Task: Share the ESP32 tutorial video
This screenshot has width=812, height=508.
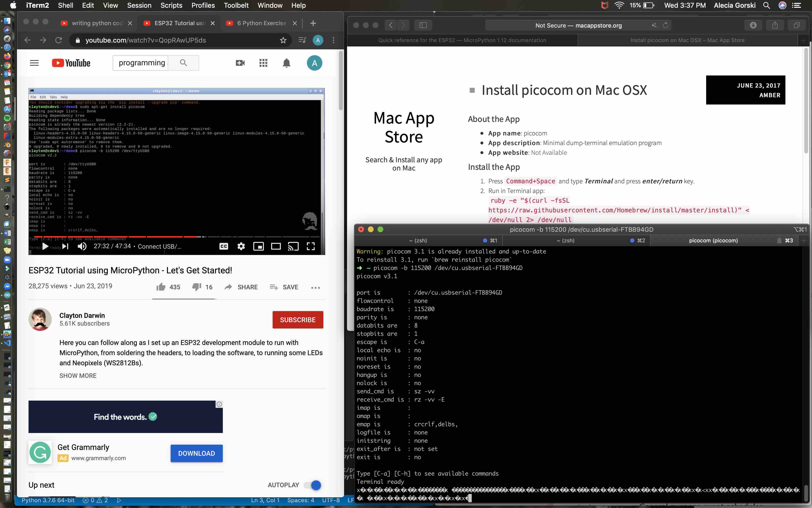Action: click(x=241, y=287)
